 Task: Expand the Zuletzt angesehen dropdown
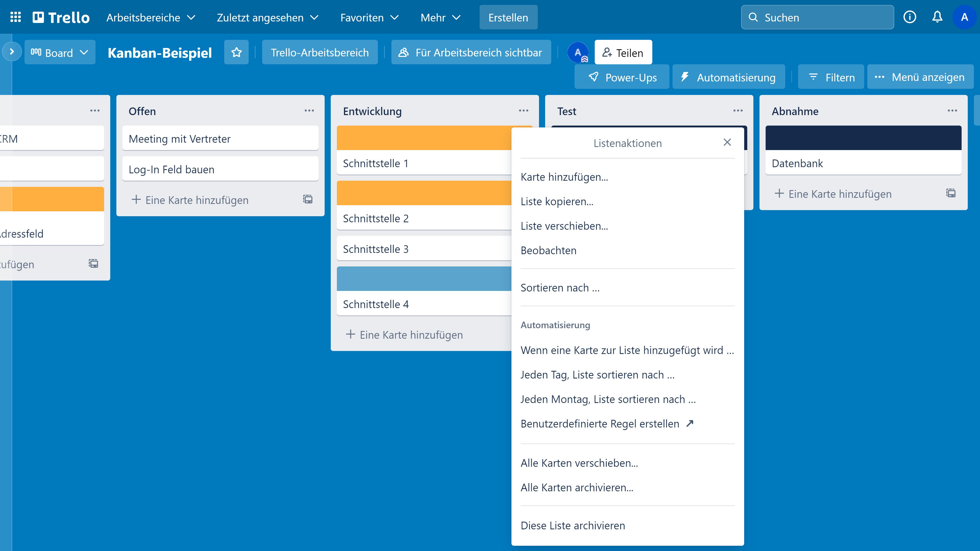tap(267, 18)
